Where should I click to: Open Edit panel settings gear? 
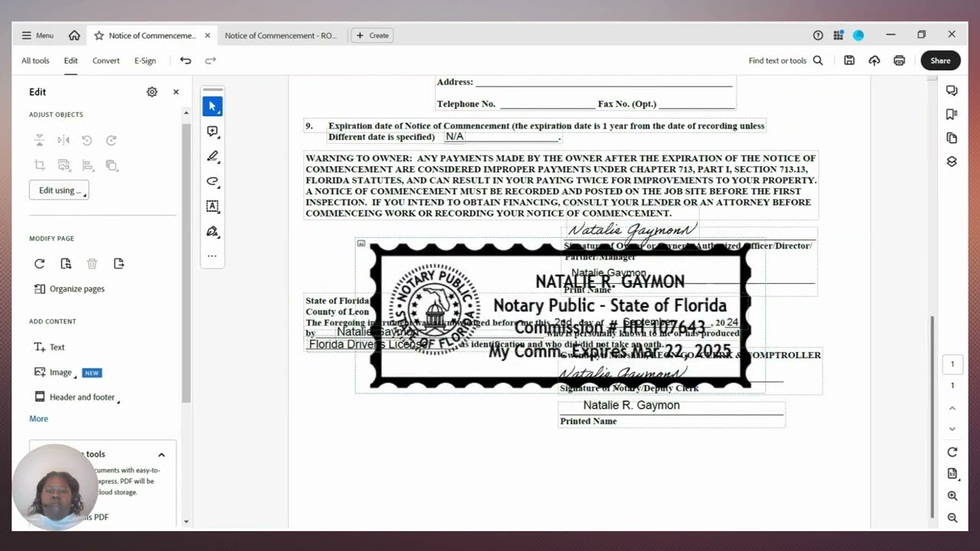click(x=152, y=92)
